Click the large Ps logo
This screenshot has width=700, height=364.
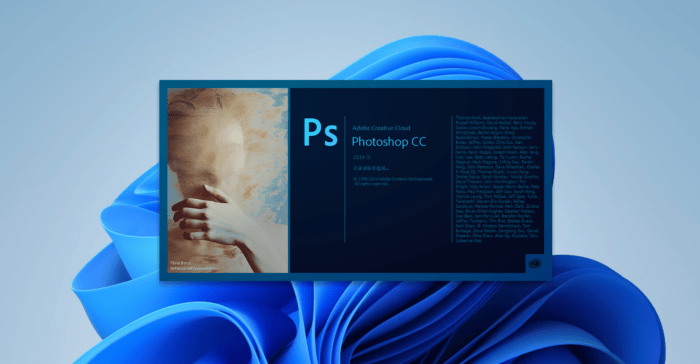tap(320, 133)
